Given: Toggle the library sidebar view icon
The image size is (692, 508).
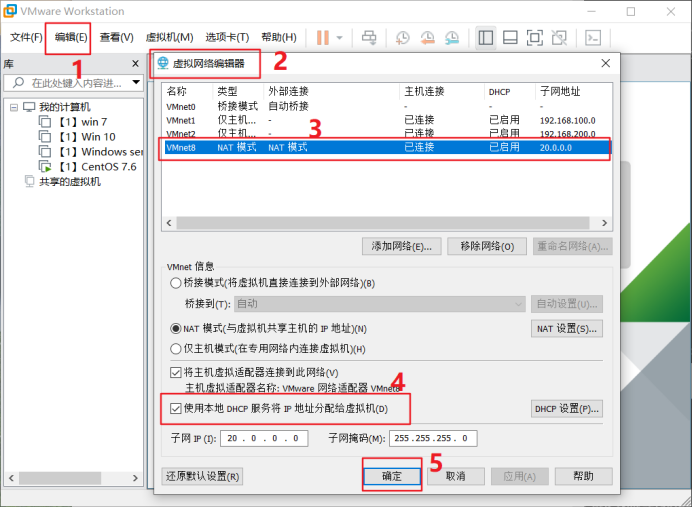Looking at the screenshot, I should pos(485,38).
